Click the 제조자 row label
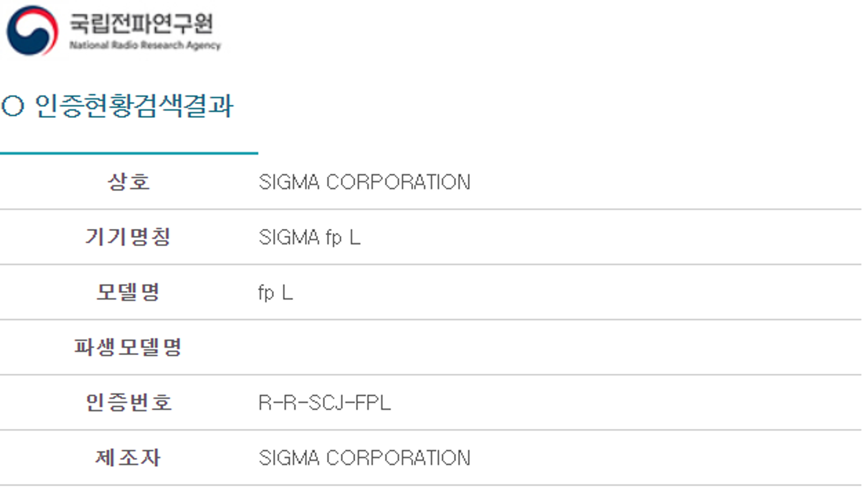Screen dimensions: 868x488 (x=129, y=458)
